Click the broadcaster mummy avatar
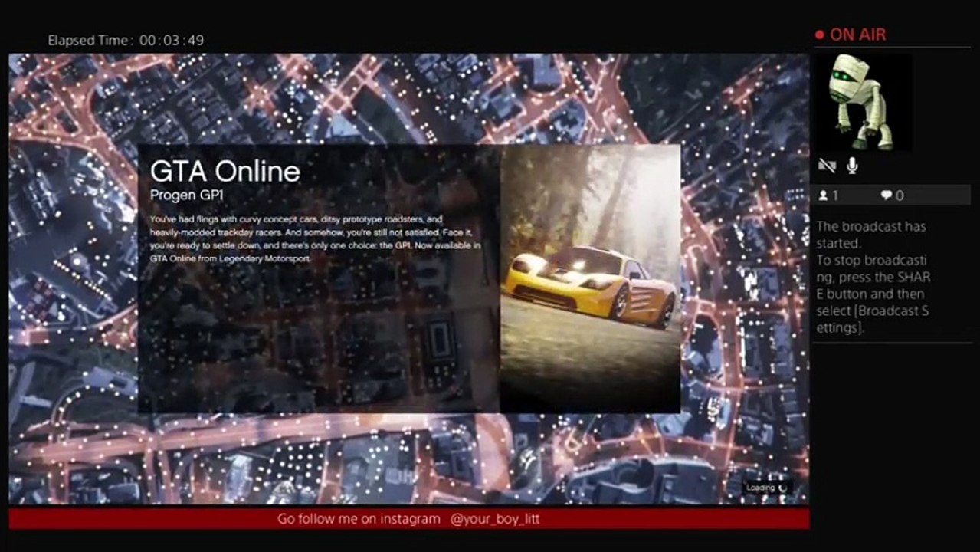 point(863,102)
